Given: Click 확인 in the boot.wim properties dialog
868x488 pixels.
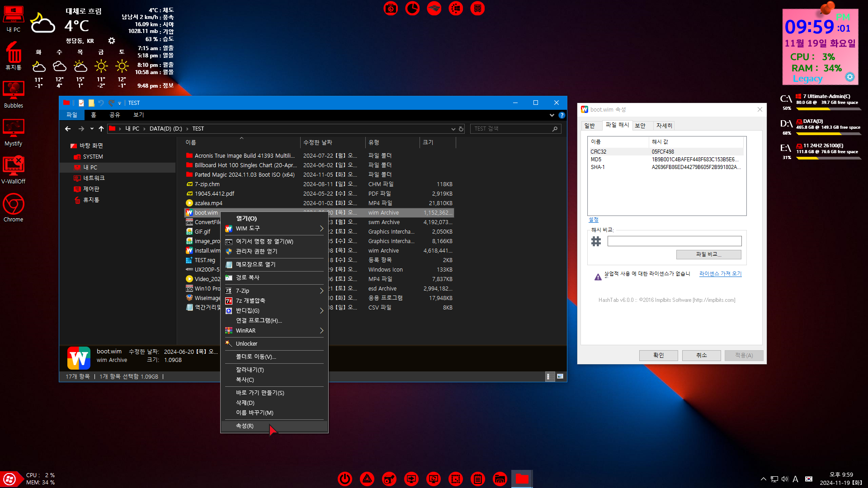Looking at the screenshot, I should point(659,356).
